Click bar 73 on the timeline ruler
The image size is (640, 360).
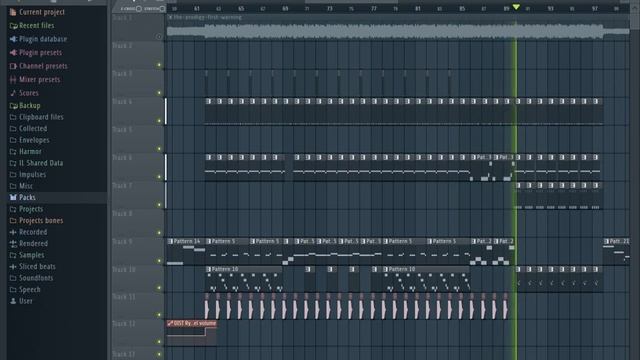pos(329,9)
